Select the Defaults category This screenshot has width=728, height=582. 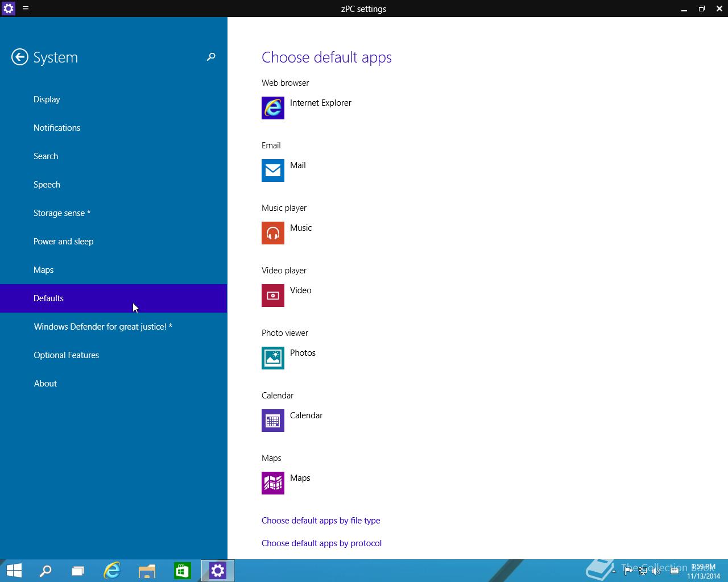coord(114,298)
